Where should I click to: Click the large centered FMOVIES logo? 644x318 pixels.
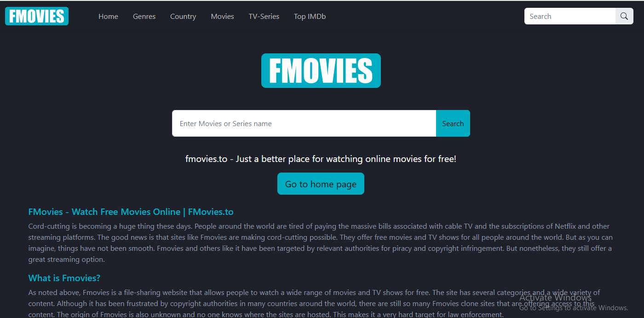321,70
